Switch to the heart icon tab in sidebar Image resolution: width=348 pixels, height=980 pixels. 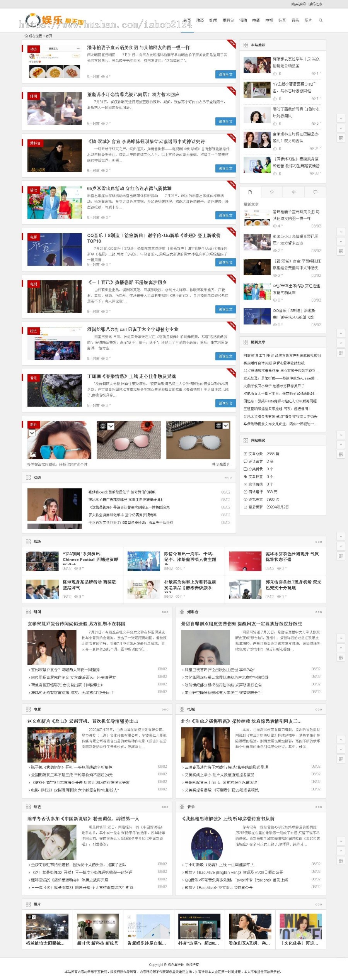271,192
